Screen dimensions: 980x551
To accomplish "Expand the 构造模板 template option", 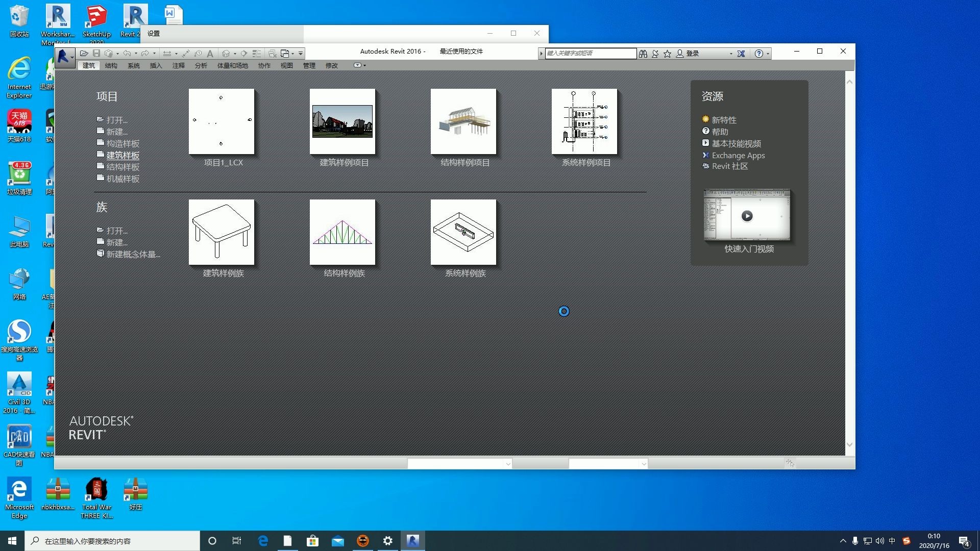I will (x=122, y=143).
